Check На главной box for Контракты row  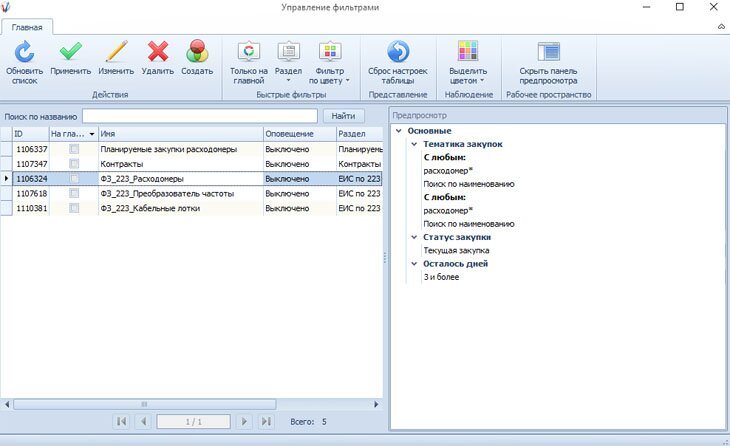point(74,163)
